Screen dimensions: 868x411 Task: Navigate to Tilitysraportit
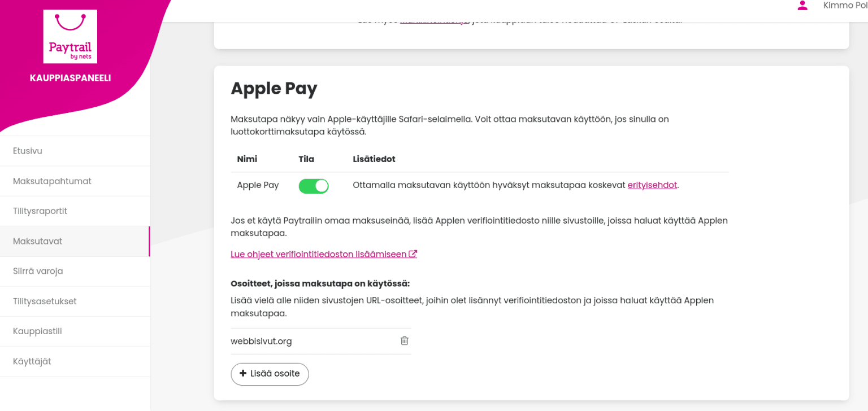point(41,211)
